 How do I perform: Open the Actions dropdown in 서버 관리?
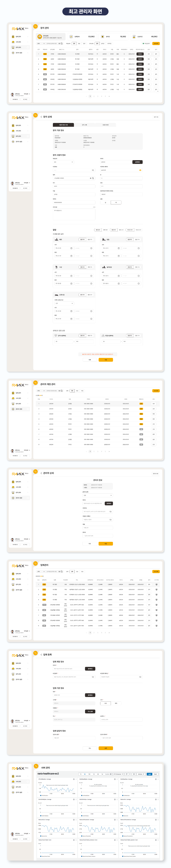(141, 774)
